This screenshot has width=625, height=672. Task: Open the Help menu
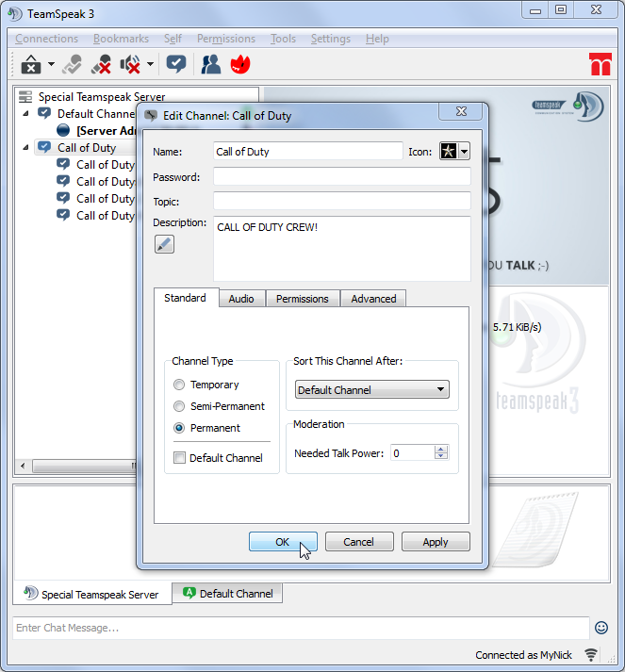[x=377, y=39]
